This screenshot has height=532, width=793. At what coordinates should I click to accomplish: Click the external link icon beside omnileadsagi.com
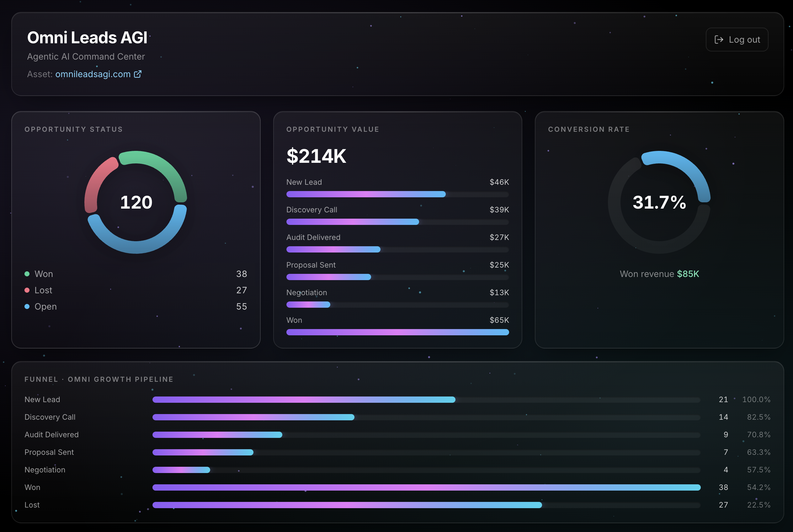(x=137, y=74)
